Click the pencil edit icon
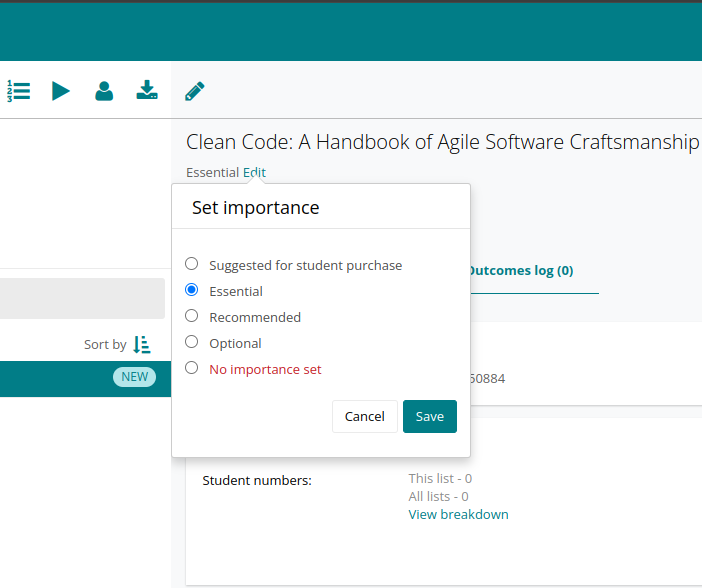This screenshot has width=702, height=588. click(195, 91)
